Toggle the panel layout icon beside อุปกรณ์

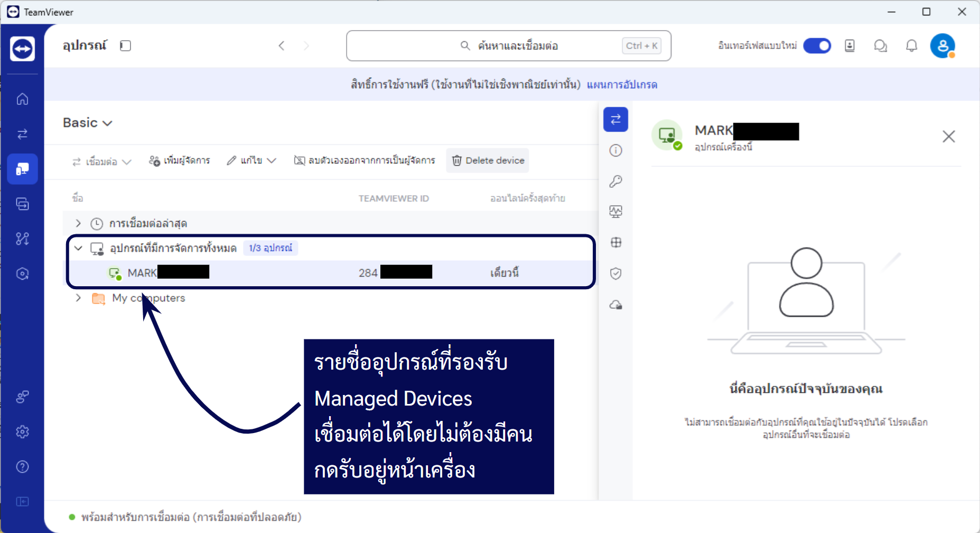pyautogui.click(x=125, y=46)
